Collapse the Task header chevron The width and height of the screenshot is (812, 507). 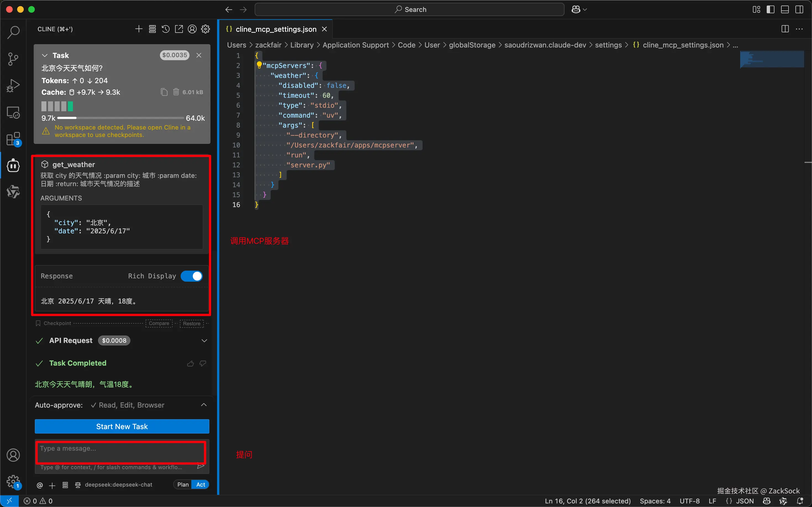45,55
